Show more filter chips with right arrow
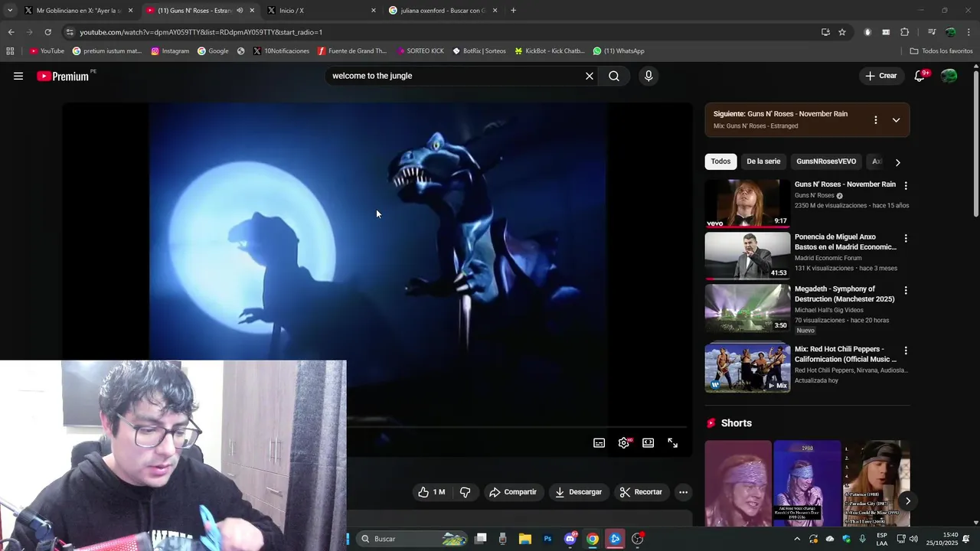Image resolution: width=980 pixels, height=551 pixels. click(898, 162)
